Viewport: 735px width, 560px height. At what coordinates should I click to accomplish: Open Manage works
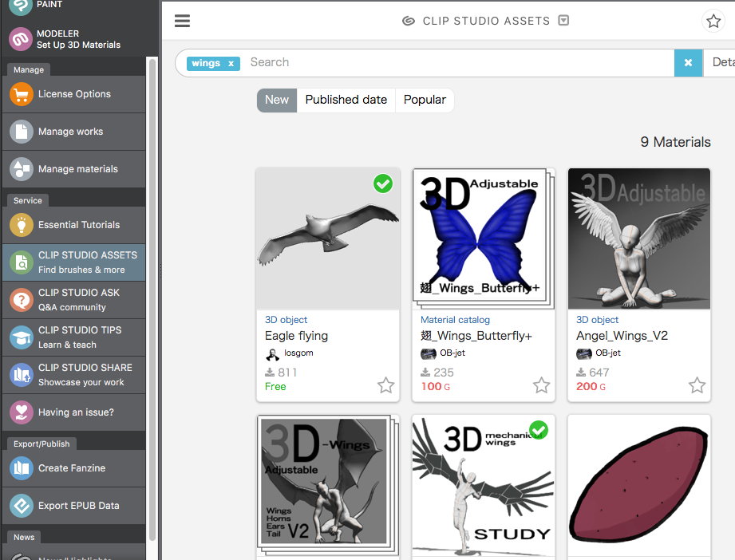[x=74, y=132]
